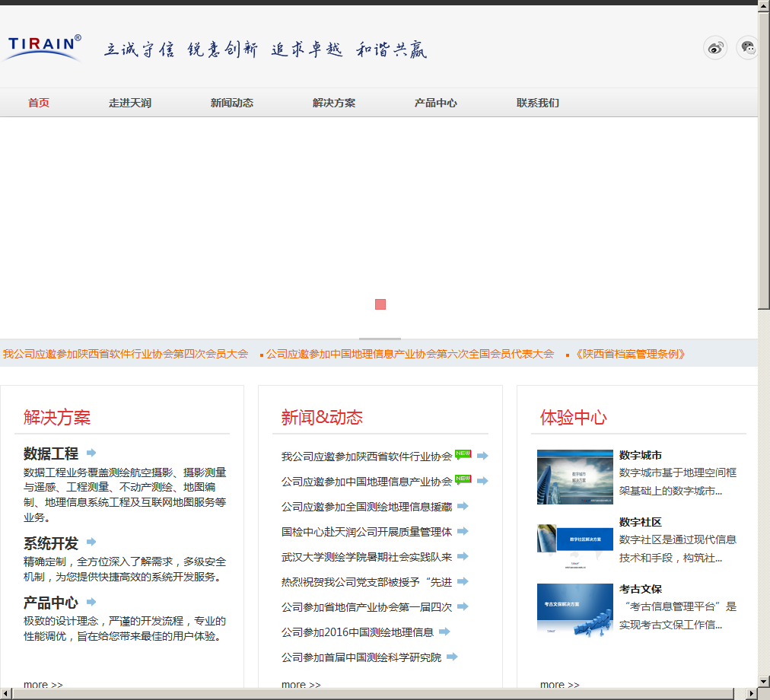Go to the 解决方案 navigation item
This screenshot has height=700, width=770.
pos(334,103)
